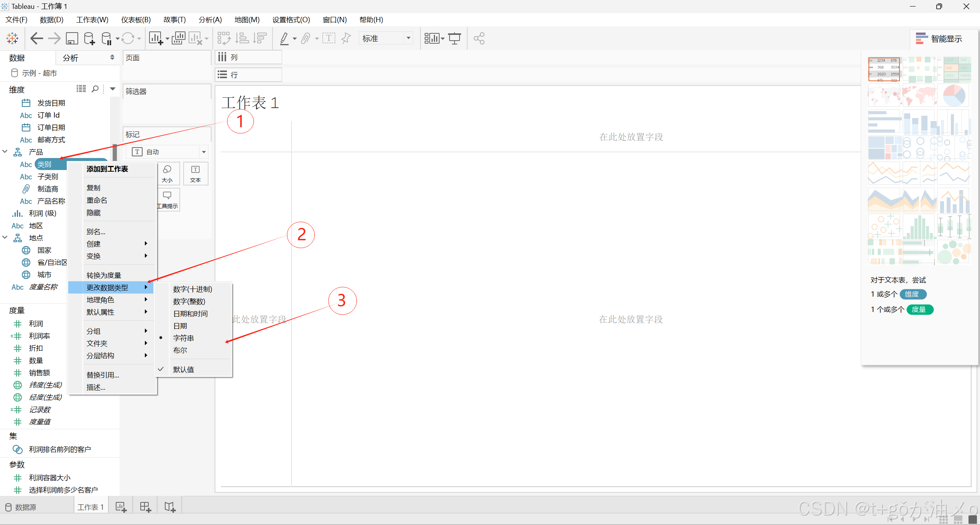
Task: Check the 默认值 option in the submenu
Action: pyautogui.click(x=183, y=369)
